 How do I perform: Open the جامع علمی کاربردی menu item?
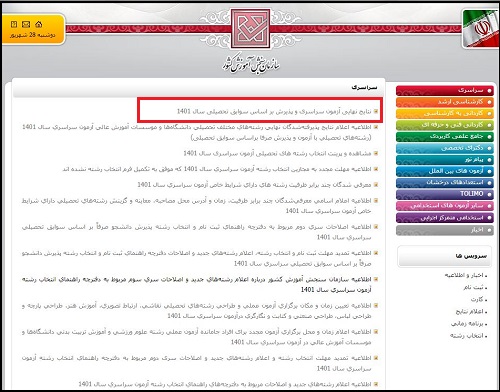pyautogui.click(x=445, y=136)
